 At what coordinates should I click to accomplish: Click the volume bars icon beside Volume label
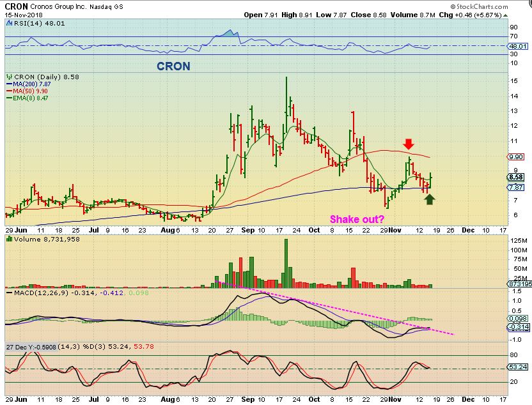(9, 240)
